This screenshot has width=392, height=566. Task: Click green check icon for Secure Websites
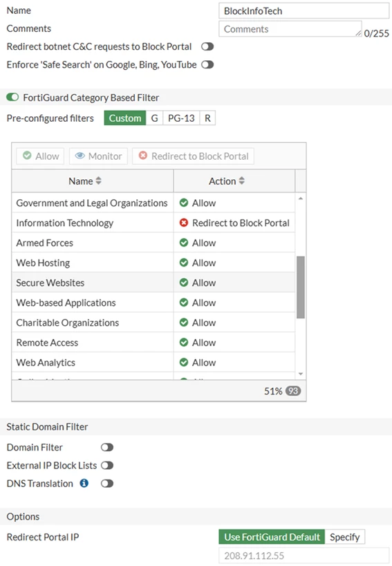(x=184, y=282)
